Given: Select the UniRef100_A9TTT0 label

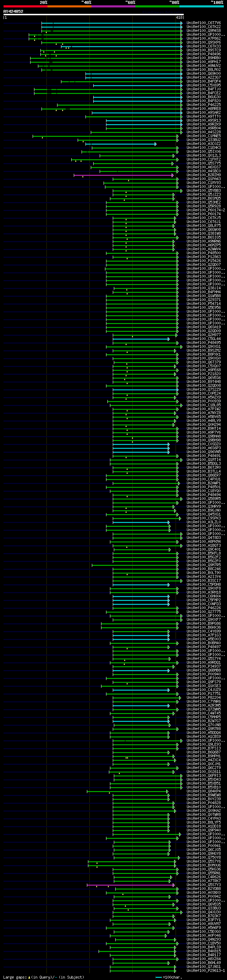Looking at the screenshot, I should [203, 116].
